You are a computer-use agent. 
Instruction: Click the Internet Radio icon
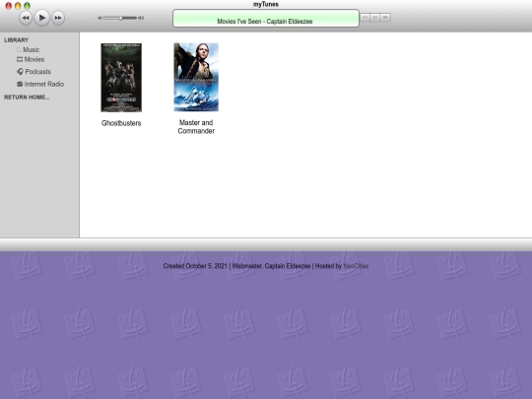pos(20,84)
